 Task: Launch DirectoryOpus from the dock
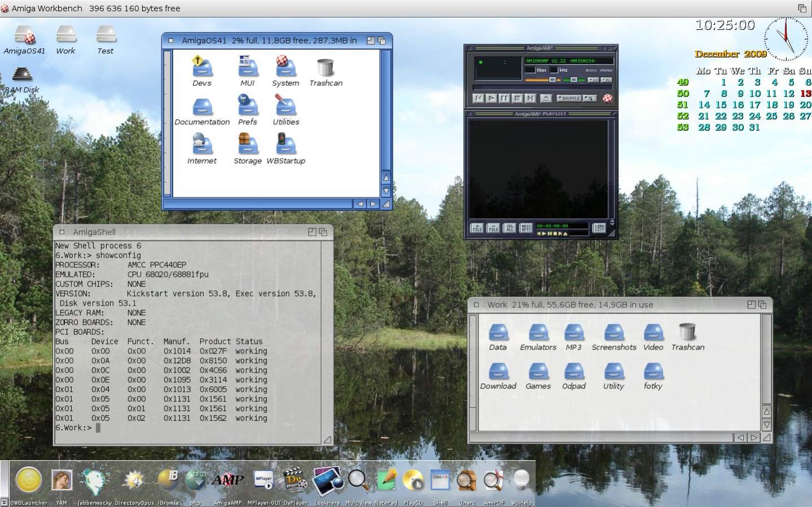(x=134, y=480)
